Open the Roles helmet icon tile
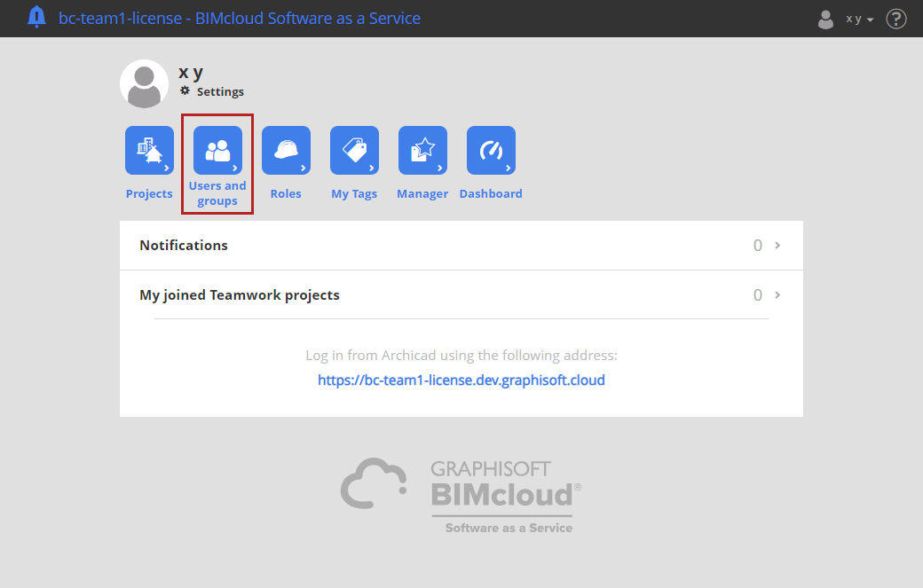 [286, 151]
